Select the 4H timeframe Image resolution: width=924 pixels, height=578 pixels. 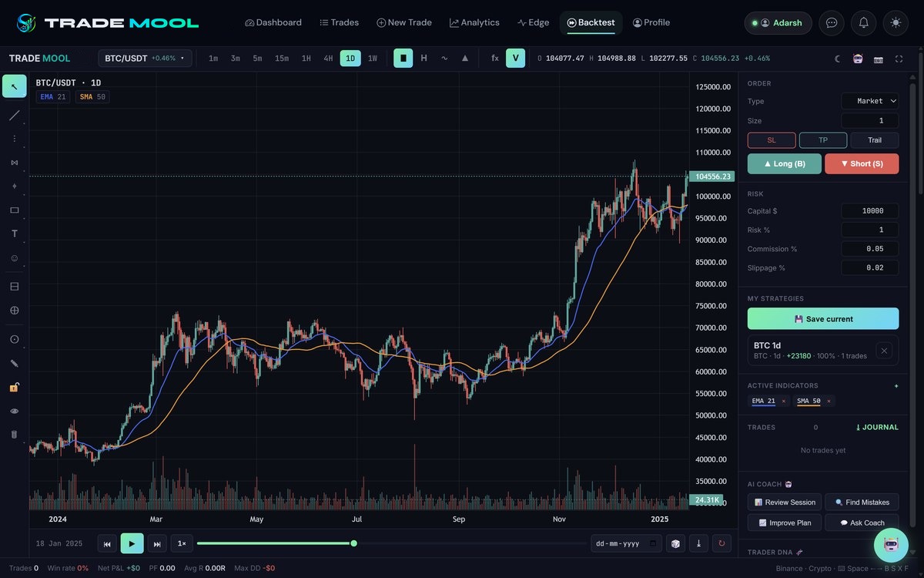[328, 58]
